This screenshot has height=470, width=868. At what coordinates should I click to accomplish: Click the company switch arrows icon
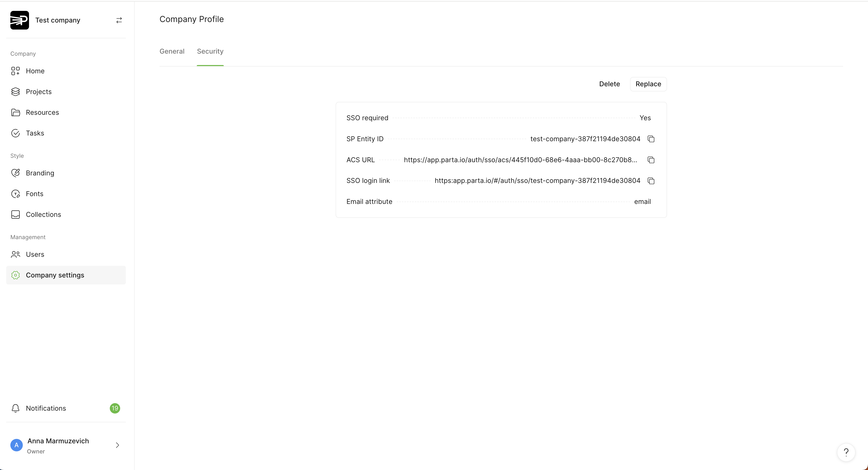point(119,20)
